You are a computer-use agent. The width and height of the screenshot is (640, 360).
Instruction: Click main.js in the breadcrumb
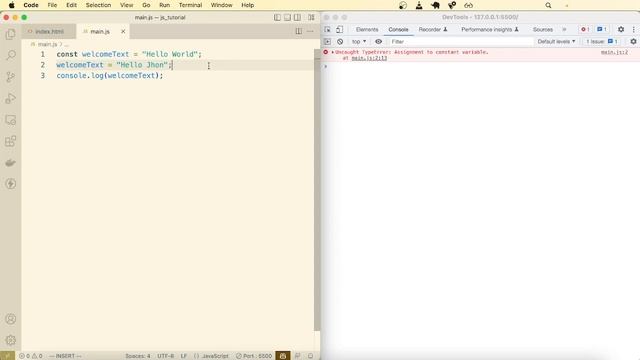point(47,44)
